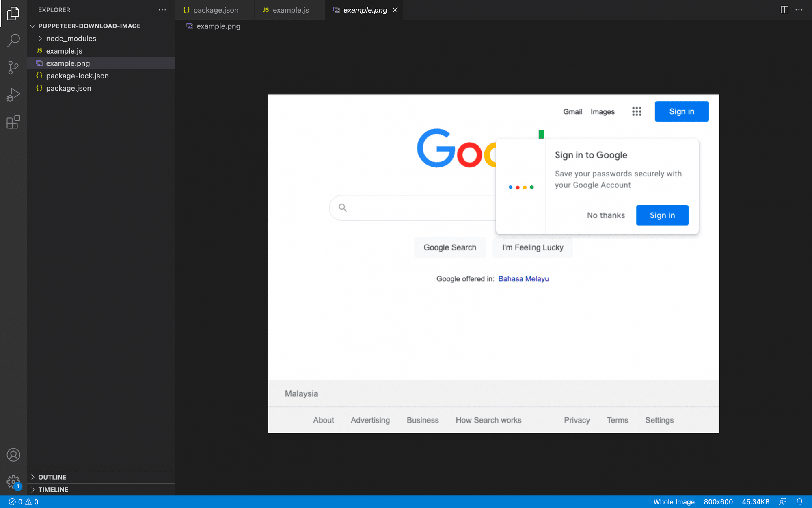Click the Bahasa Melayu language link
Screen dimensions: 812x508
click(523, 279)
